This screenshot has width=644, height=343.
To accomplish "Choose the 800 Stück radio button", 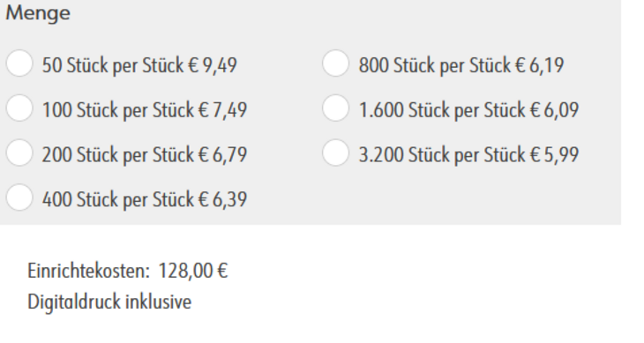I will (335, 63).
